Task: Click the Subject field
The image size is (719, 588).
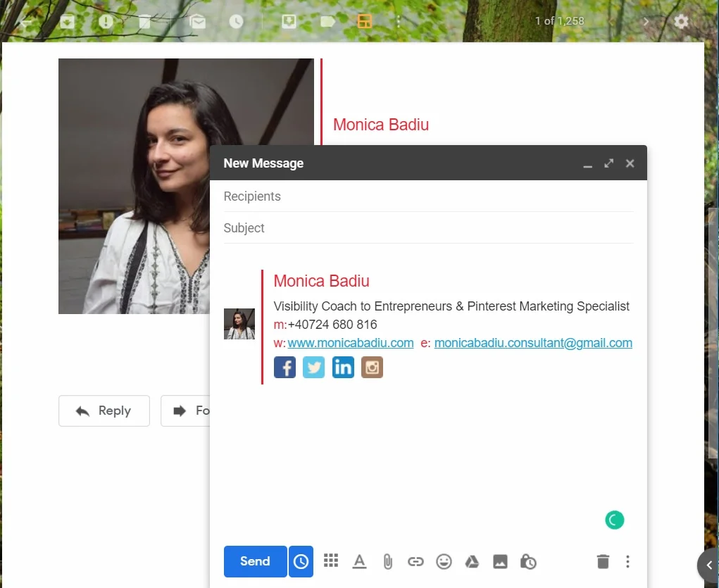Action: coord(428,228)
